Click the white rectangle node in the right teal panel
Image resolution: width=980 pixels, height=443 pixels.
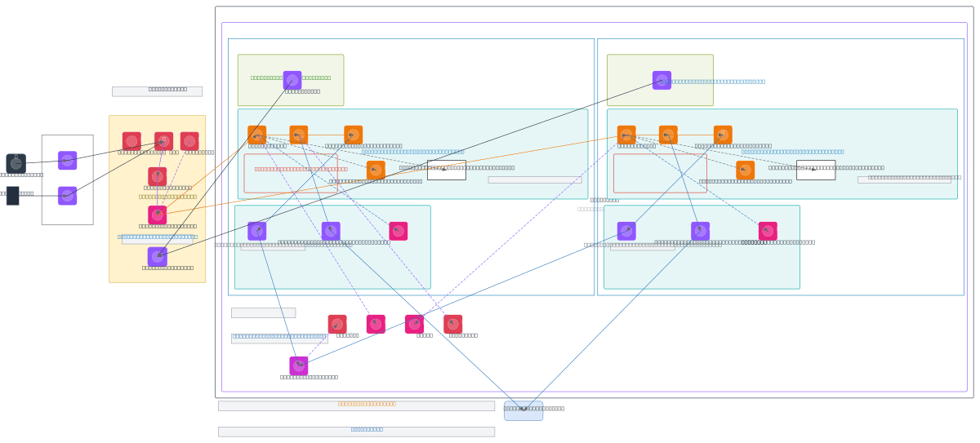816,170
